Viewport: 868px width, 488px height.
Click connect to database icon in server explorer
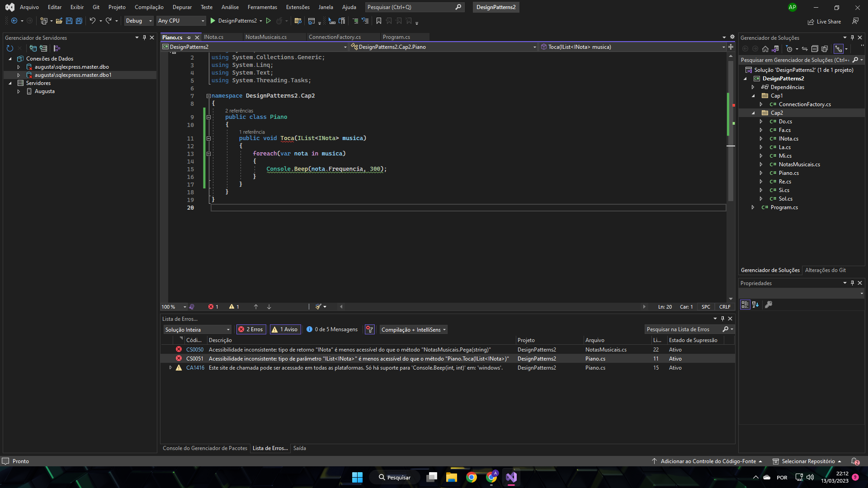click(x=33, y=48)
